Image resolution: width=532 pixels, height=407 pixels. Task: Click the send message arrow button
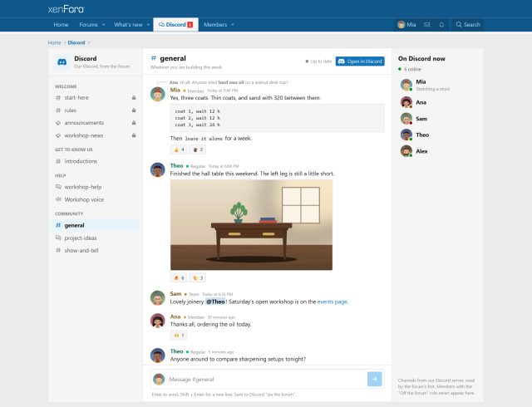pyautogui.click(x=375, y=379)
